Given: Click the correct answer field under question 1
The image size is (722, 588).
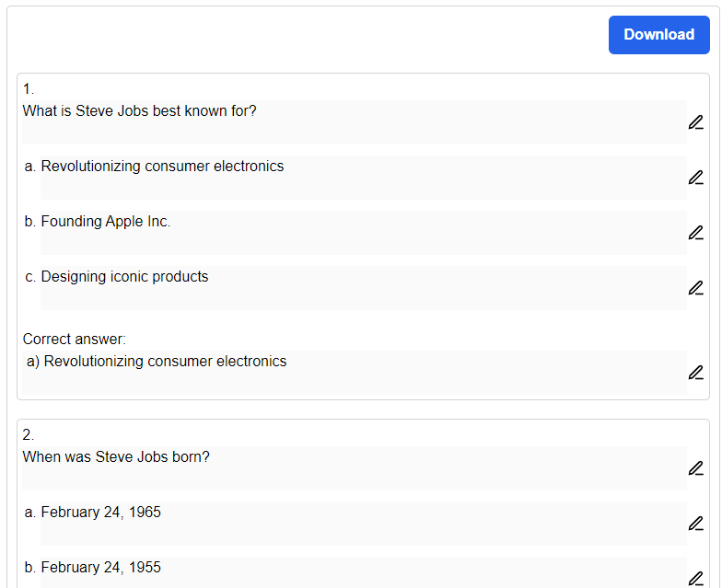Looking at the screenshot, I should click(354, 372).
